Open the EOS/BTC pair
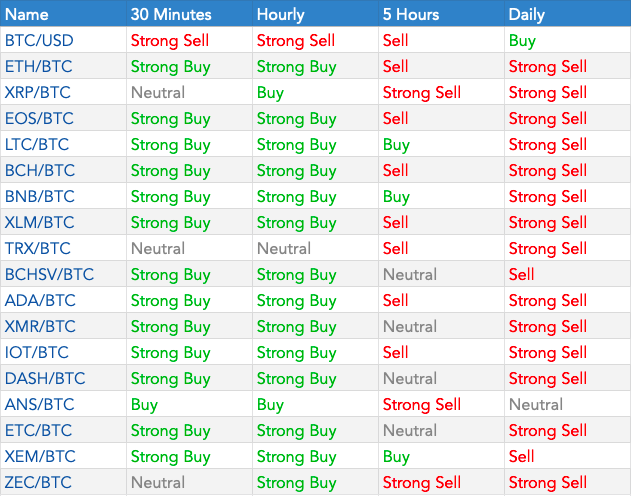This screenshot has width=631, height=496. tap(39, 119)
